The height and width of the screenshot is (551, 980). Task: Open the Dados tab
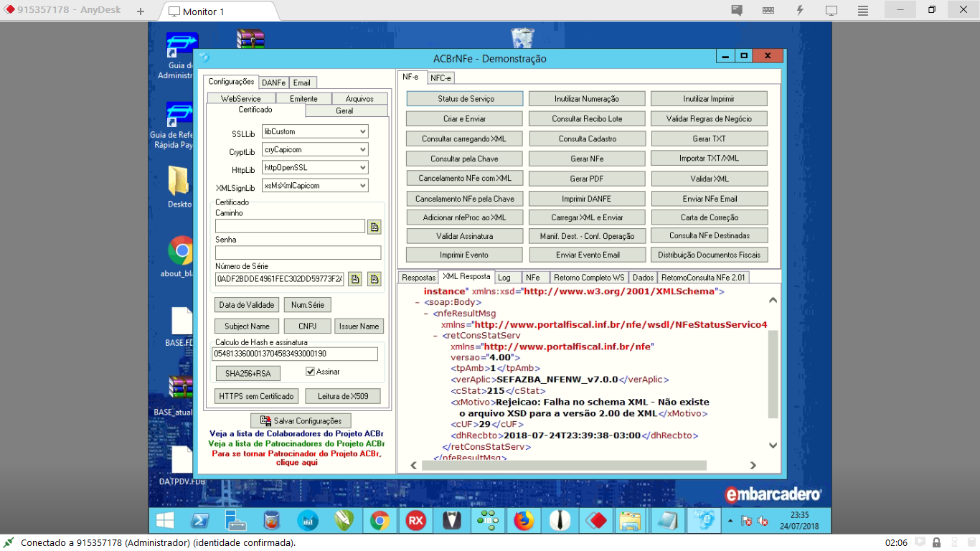[643, 277]
